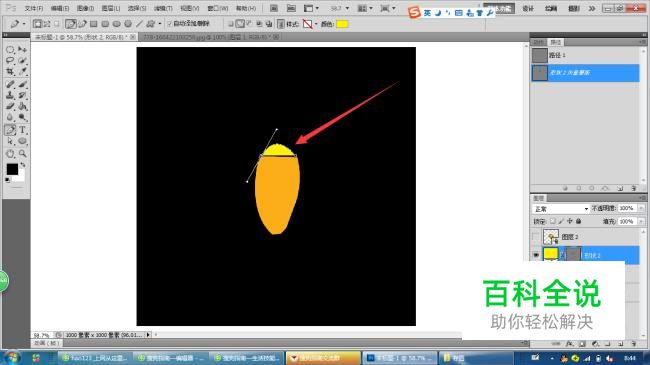Launch Bridge from application bar
This screenshot has height=365, width=650.
[274, 8]
